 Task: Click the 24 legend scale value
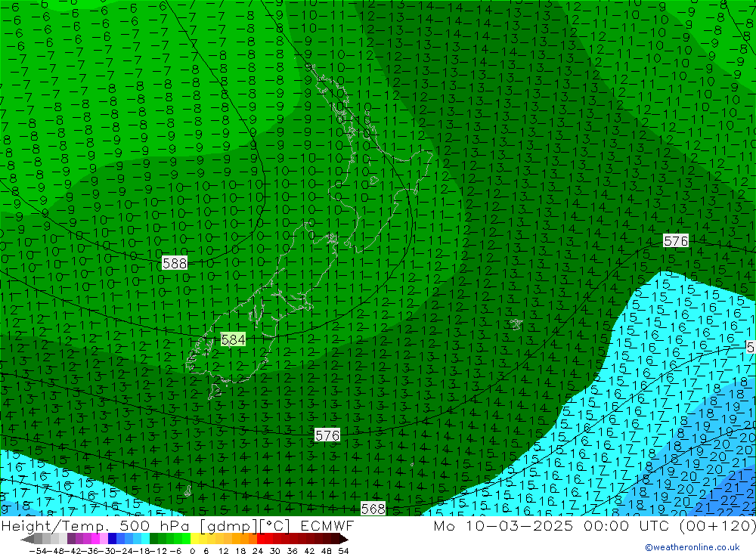pos(258,551)
